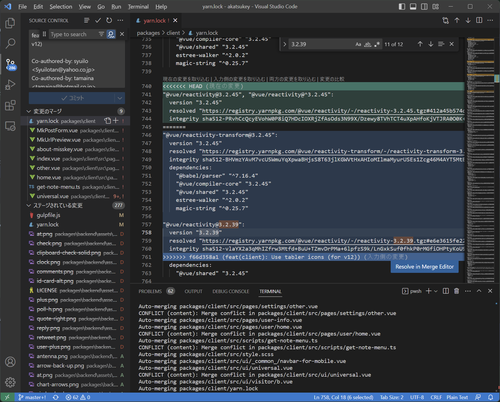500x402 pixels.
Task: Toggle fuzzy match in Source Control filter
Action: tap(111, 34)
